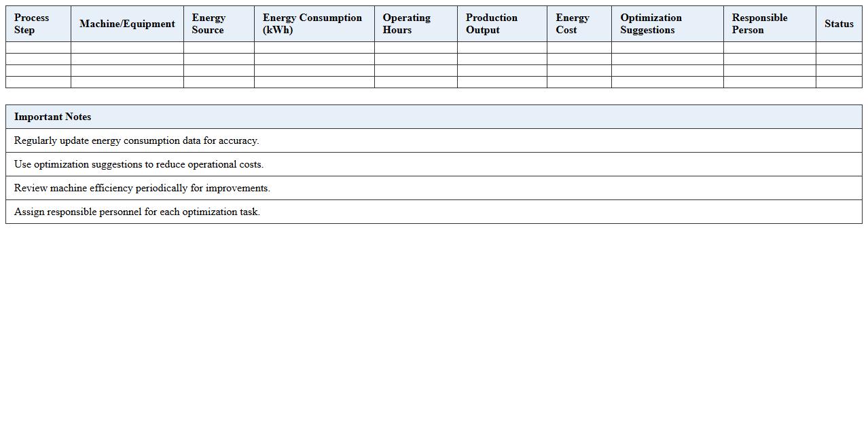Click the Energy Cost column header
This screenshot has height=441, width=868.
[x=572, y=24]
